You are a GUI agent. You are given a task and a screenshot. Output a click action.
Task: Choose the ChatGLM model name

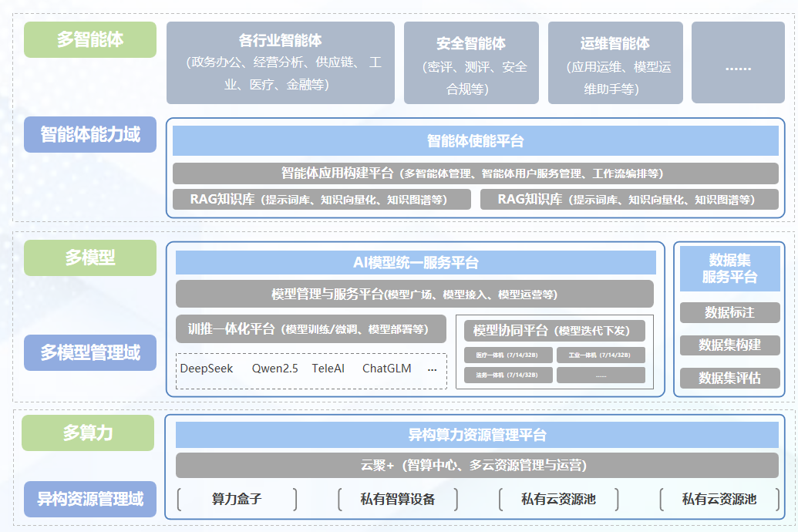pos(386,369)
